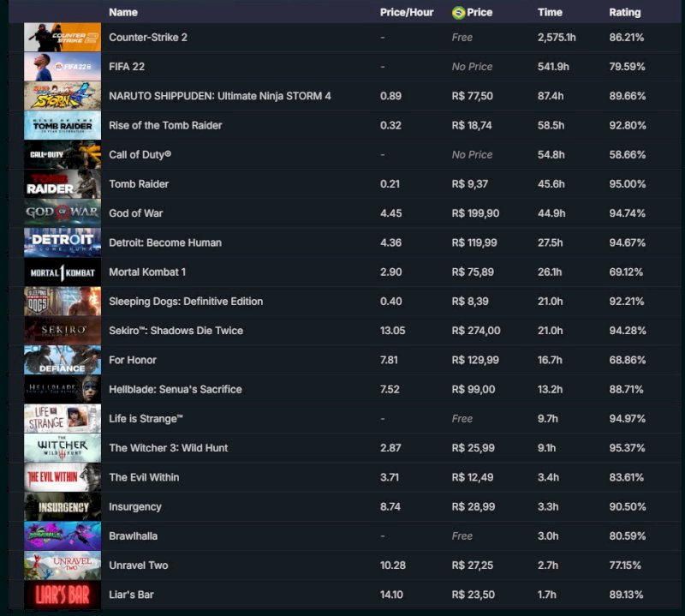Viewport: 685px width, 616px height.
Task: Click rating 77.15%
Action: pyautogui.click(x=625, y=565)
